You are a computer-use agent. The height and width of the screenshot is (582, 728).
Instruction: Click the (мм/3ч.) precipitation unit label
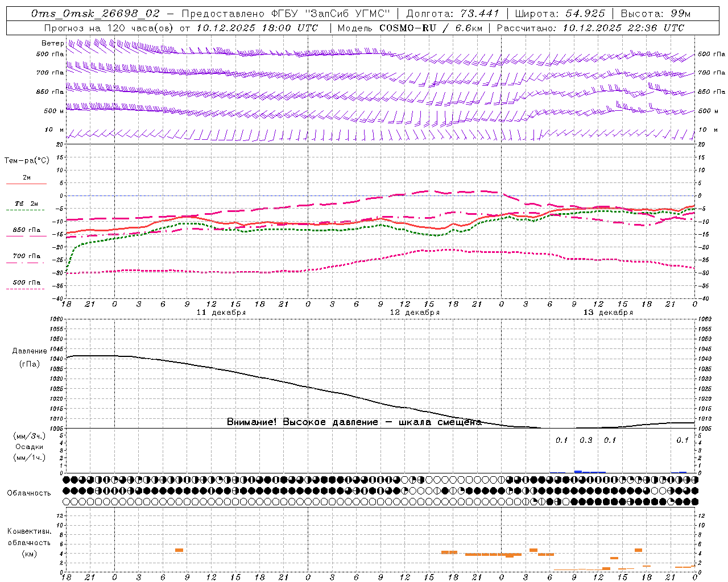pyautogui.click(x=29, y=436)
